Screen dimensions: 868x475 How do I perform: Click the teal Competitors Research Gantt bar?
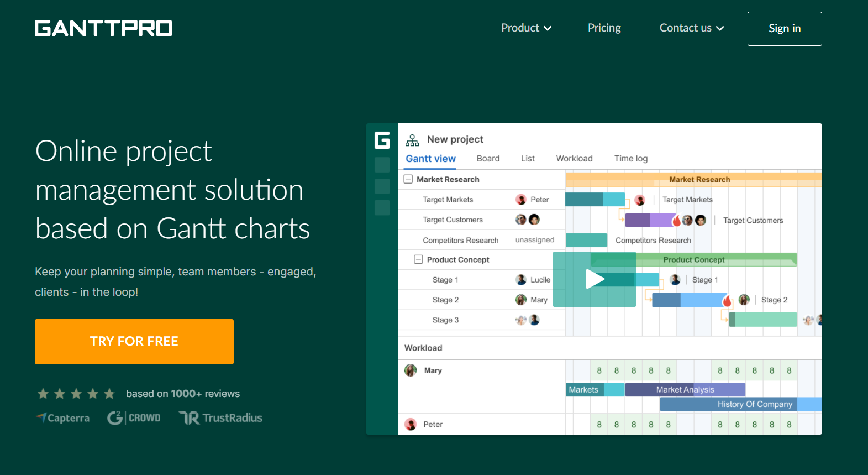coord(586,240)
